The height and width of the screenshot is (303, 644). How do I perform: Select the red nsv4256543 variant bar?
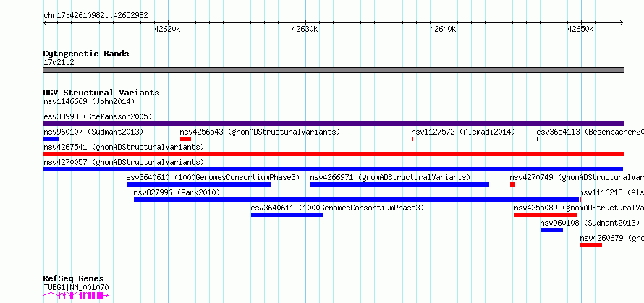[x=186, y=139]
